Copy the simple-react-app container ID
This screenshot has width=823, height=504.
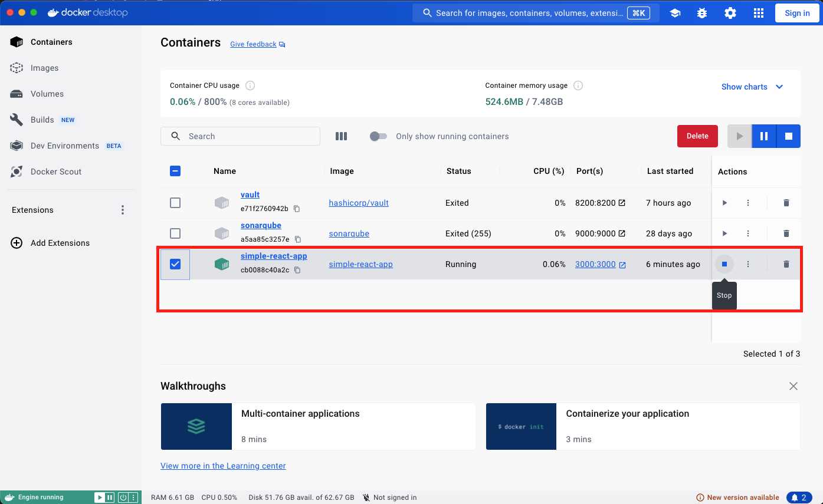[297, 270]
